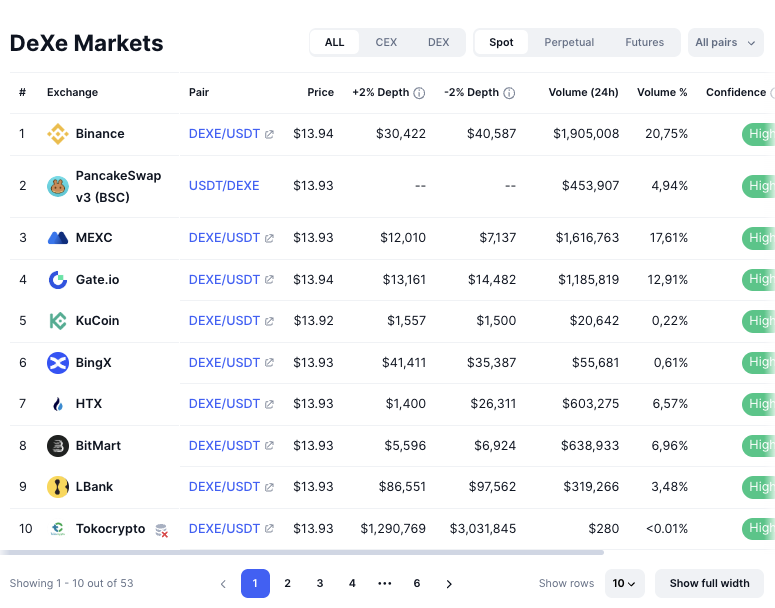Image resolution: width=775 pixels, height=608 pixels.
Task: Click the pagination ellipsis button
Action: point(385,584)
